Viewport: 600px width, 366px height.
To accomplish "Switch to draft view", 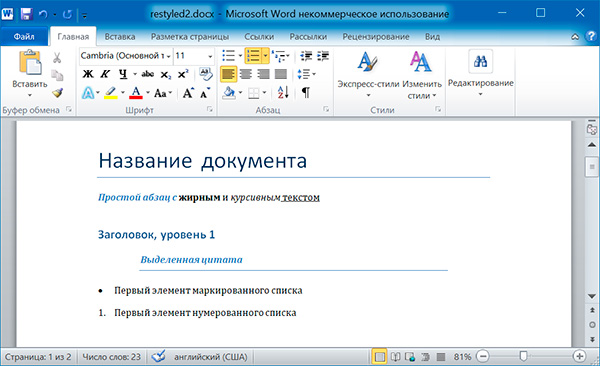I will point(441,357).
